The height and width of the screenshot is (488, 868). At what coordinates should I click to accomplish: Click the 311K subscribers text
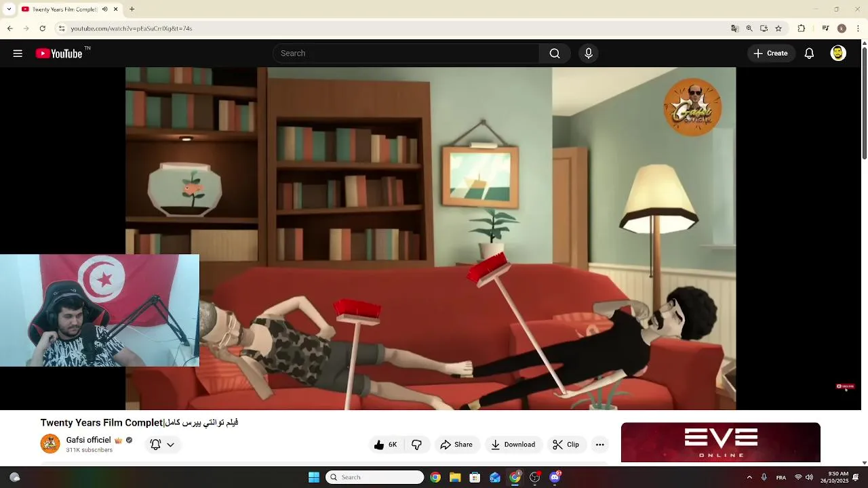pyautogui.click(x=90, y=450)
